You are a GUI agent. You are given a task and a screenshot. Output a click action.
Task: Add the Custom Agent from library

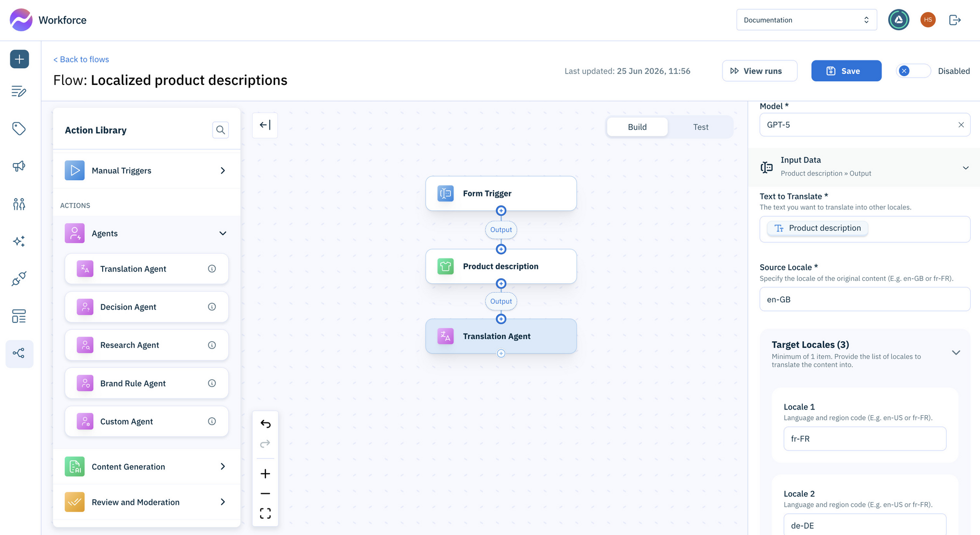146,421
